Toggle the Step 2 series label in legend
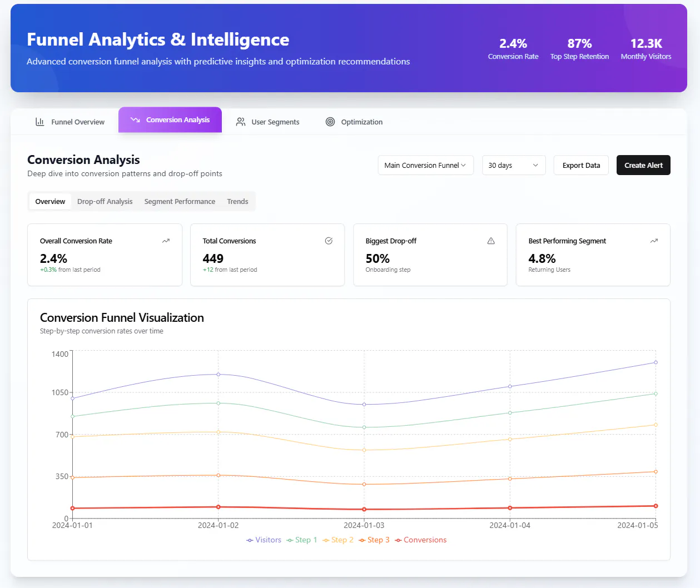 pyautogui.click(x=342, y=540)
